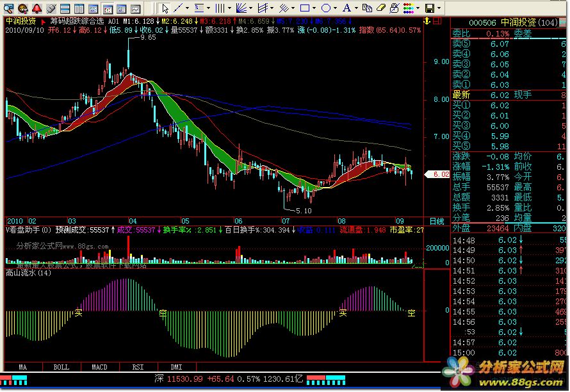Switch to vertical split window layout
The image size is (570, 392).
79,8
